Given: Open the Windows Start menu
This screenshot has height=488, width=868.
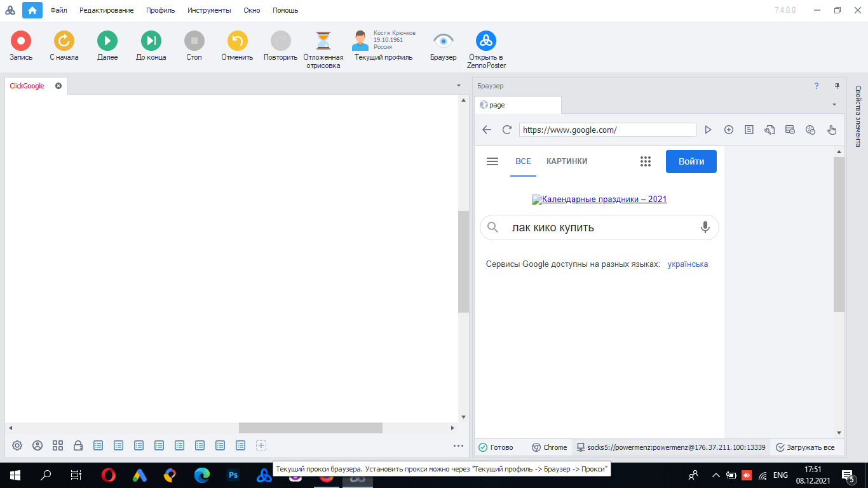Looking at the screenshot, I should click(15, 475).
